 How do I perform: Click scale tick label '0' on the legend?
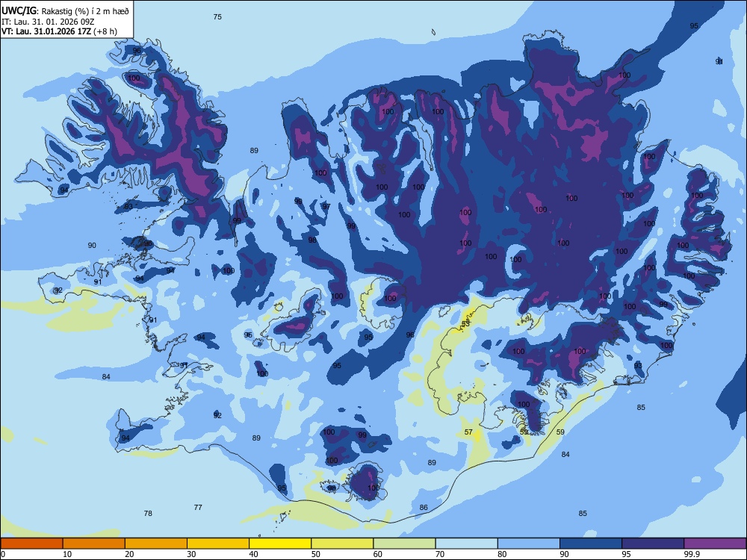(x=3, y=554)
